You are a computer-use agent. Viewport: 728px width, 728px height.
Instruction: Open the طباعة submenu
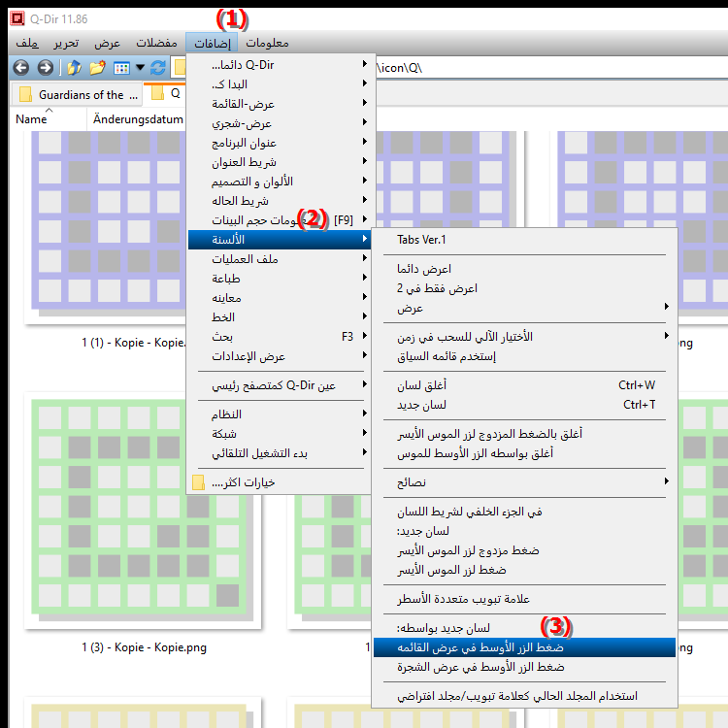pos(279,279)
